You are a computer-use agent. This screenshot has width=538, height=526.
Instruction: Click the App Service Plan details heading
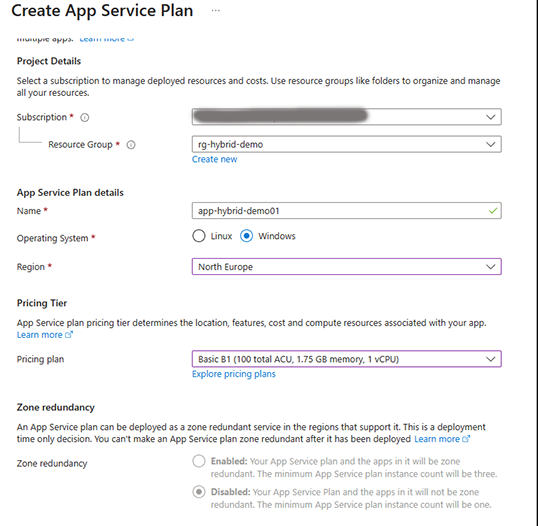coord(70,192)
